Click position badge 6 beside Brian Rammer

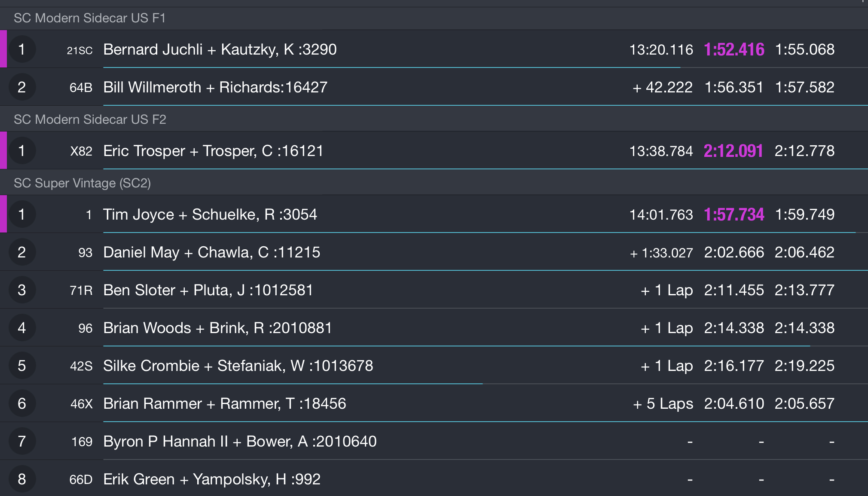[22, 403]
